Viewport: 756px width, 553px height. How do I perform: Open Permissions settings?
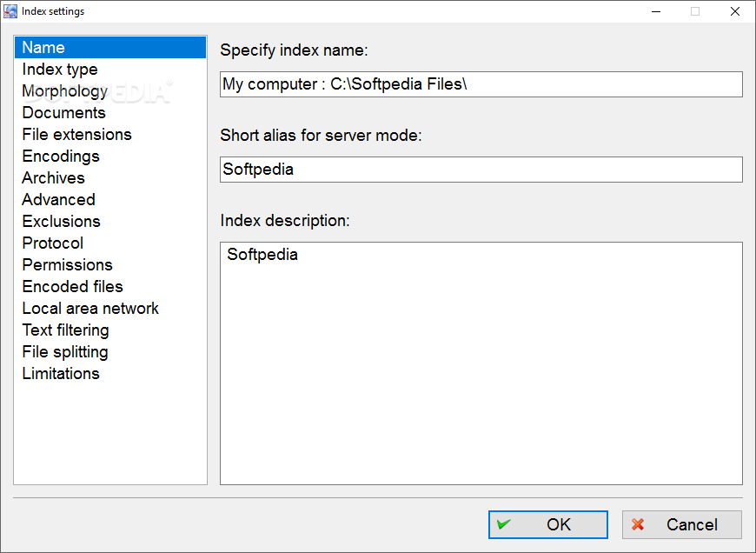[110, 264]
